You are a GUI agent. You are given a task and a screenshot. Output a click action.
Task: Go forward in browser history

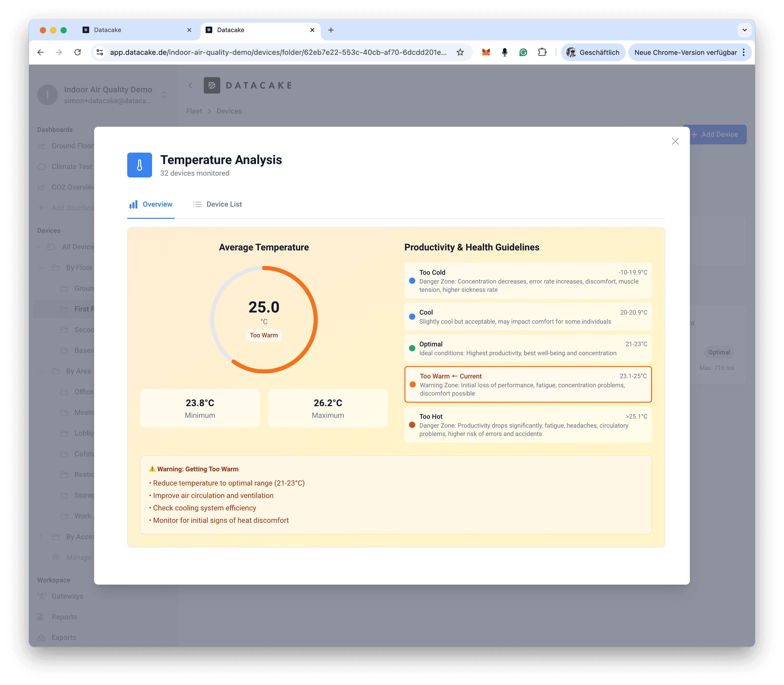point(59,52)
